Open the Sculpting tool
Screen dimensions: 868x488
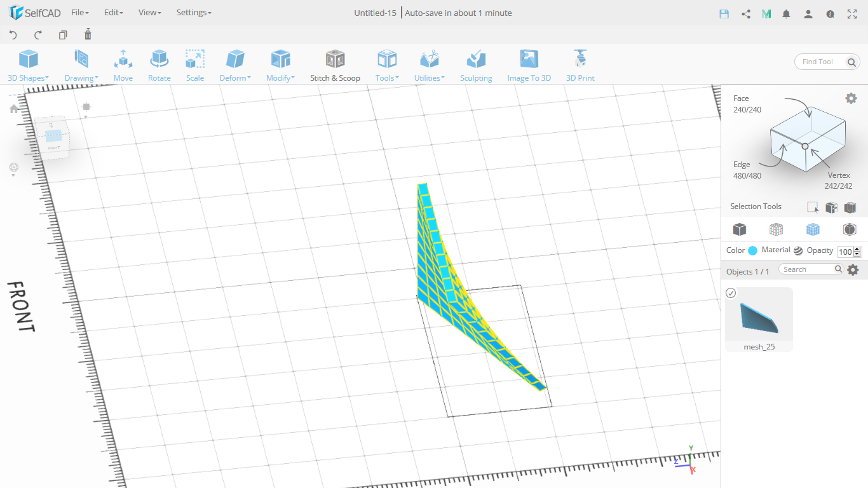(x=476, y=66)
